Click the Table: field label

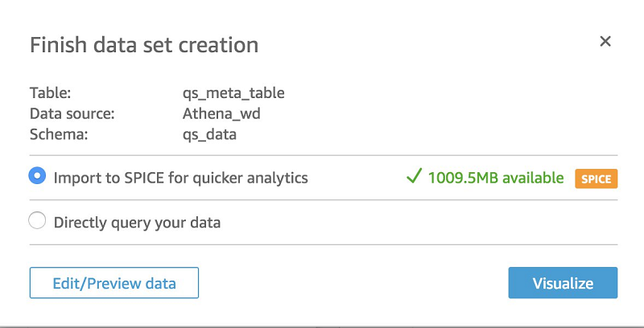coord(51,92)
